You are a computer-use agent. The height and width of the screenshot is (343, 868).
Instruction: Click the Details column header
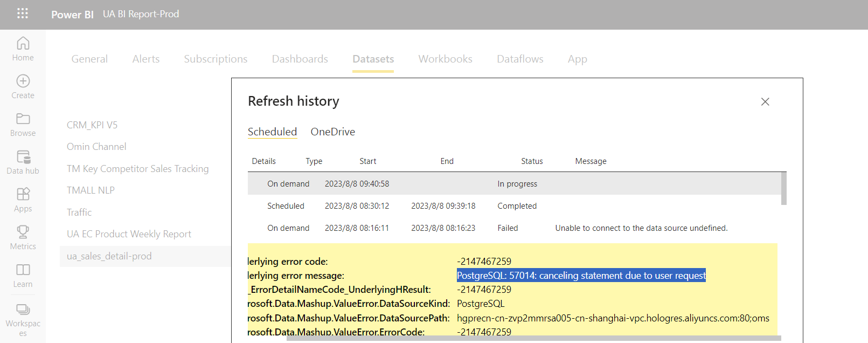263,161
